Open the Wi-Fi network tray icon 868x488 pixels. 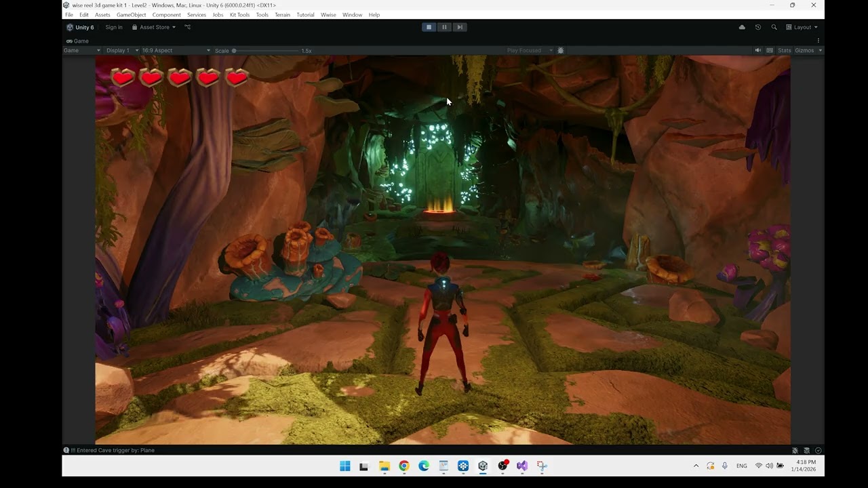tap(759, 466)
